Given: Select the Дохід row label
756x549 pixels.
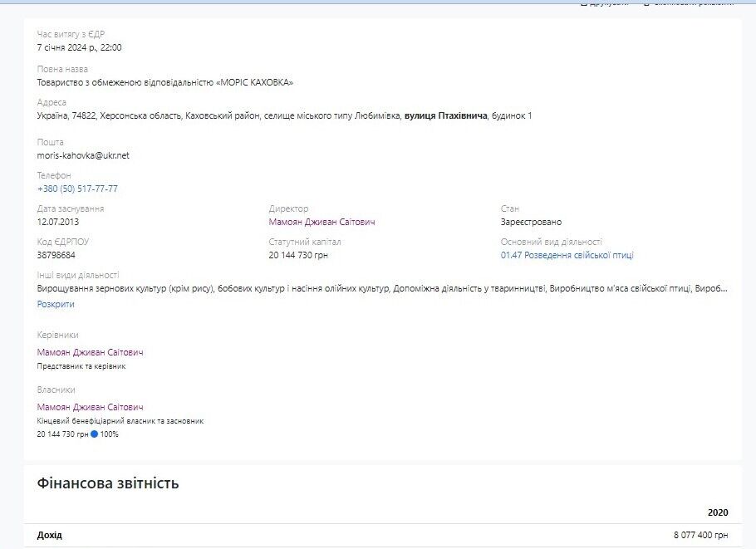Looking at the screenshot, I should click(x=50, y=535).
